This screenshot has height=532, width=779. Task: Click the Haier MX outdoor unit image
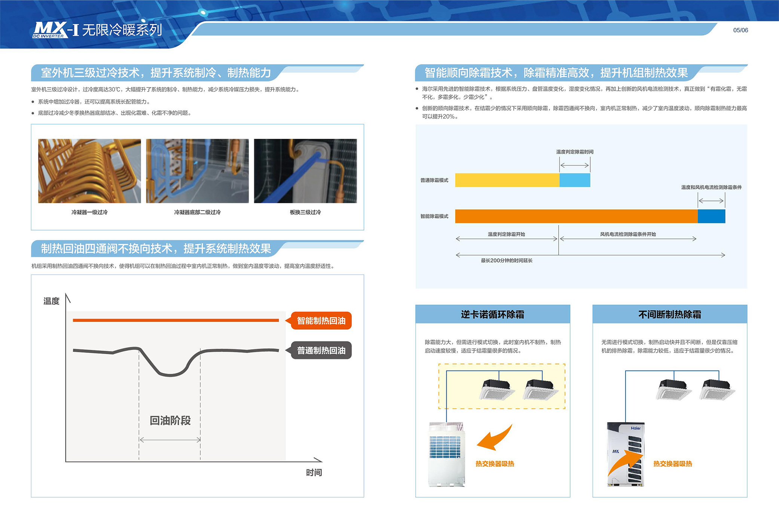point(625,454)
